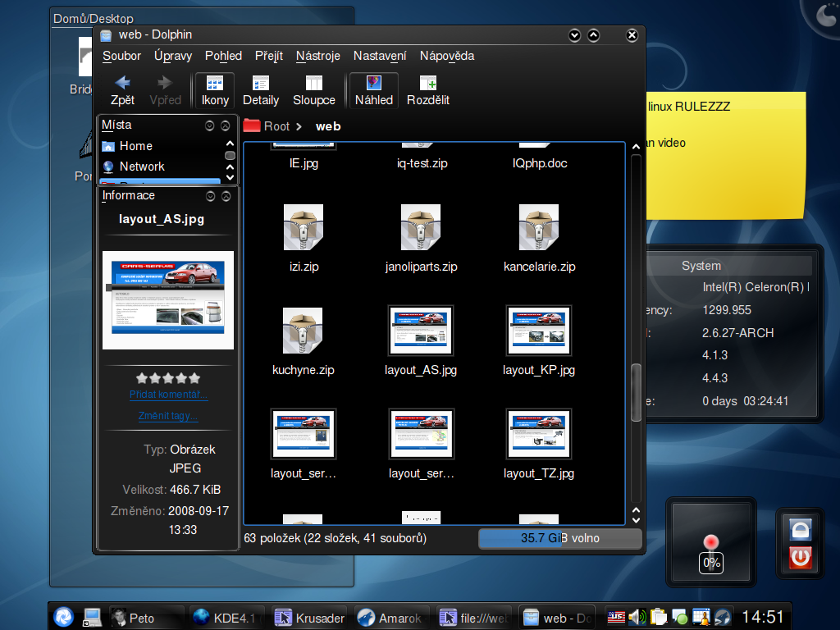Toggle the Náhled preview button
This screenshot has height=630, width=840.
point(374,90)
